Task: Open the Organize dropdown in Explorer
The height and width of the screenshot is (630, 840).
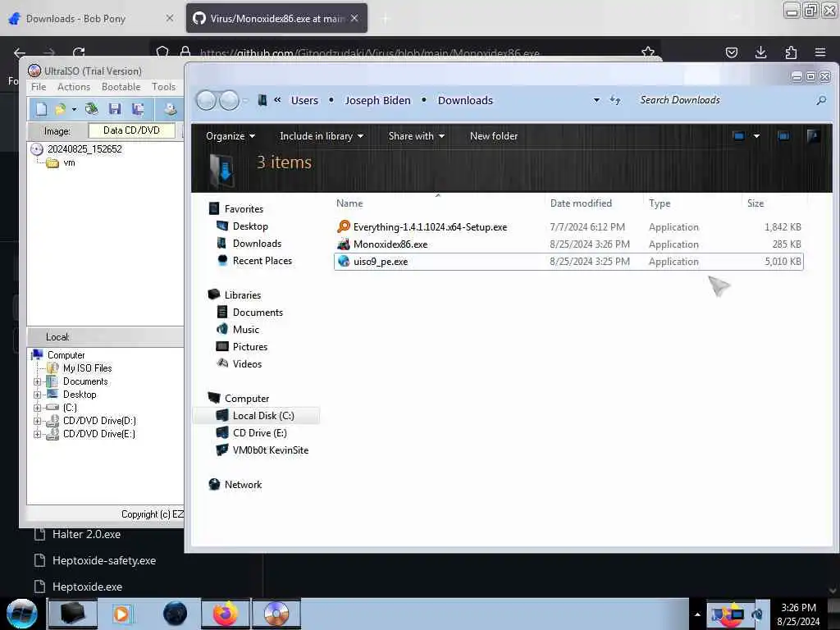Action: 231,136
